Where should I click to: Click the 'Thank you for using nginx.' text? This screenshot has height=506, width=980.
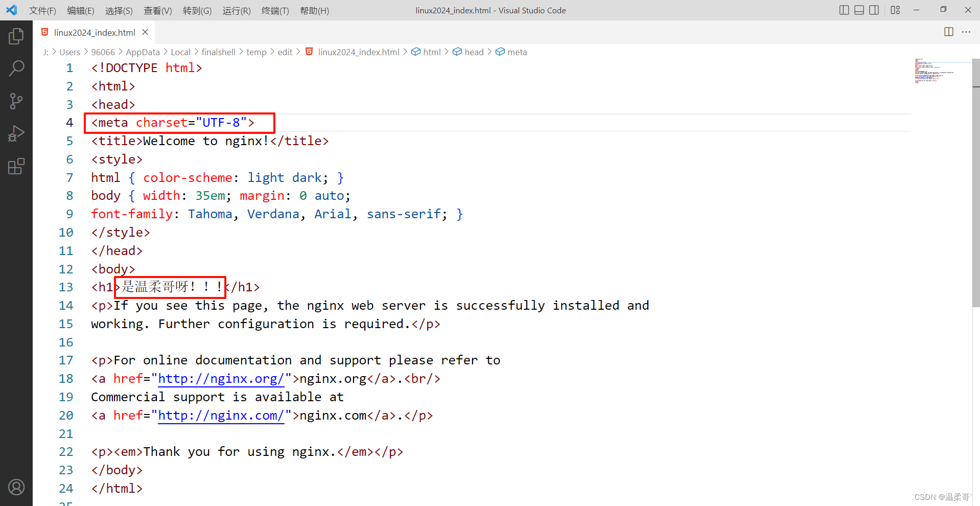tap(240, 452)
